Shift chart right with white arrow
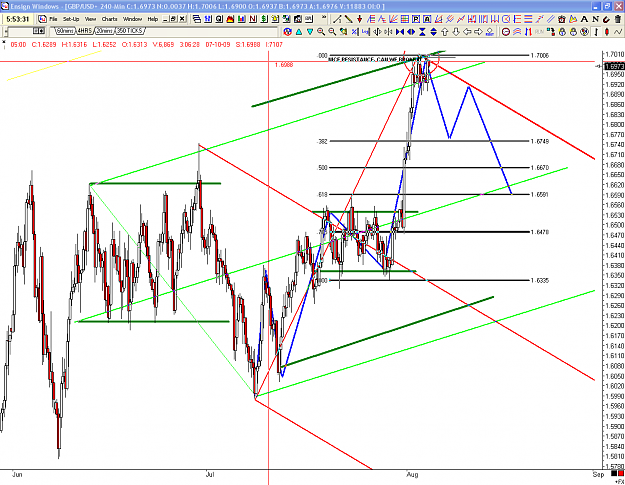Screen dimensions: 625x485 [x=479, y=31]
